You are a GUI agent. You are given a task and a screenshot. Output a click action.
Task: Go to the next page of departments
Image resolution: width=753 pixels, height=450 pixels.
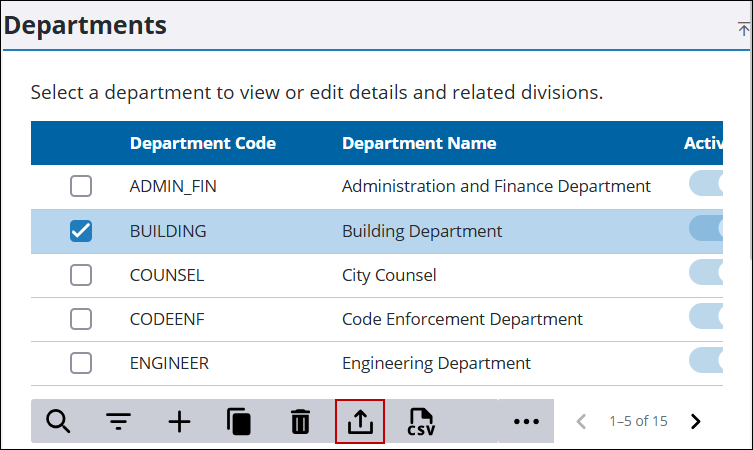point(695,421)
